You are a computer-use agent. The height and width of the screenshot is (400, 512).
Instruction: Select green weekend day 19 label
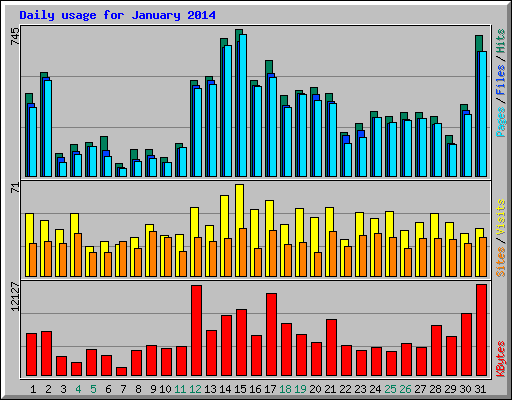coord(300,389)
